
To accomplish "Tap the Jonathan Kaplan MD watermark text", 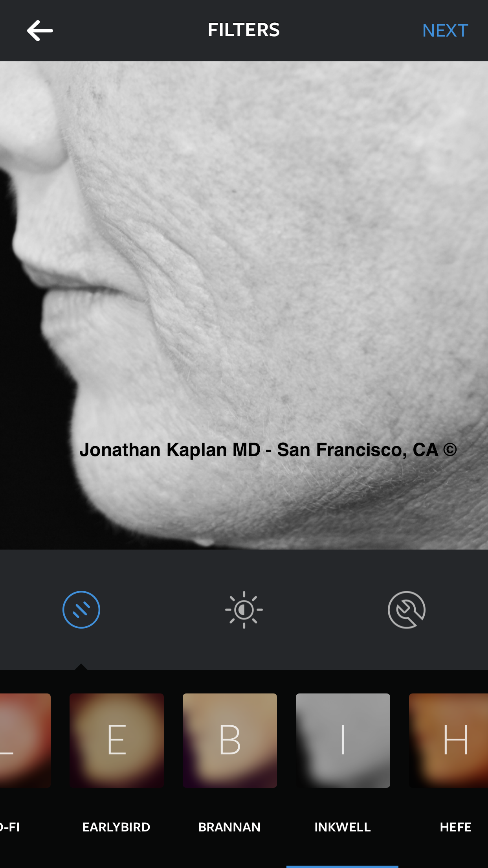I will point(268,450).
